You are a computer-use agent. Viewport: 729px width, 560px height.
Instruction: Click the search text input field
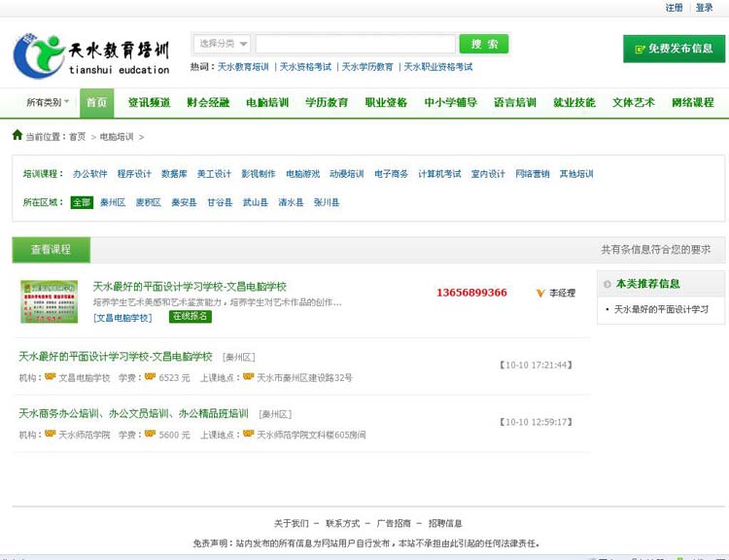pos(355,44)
